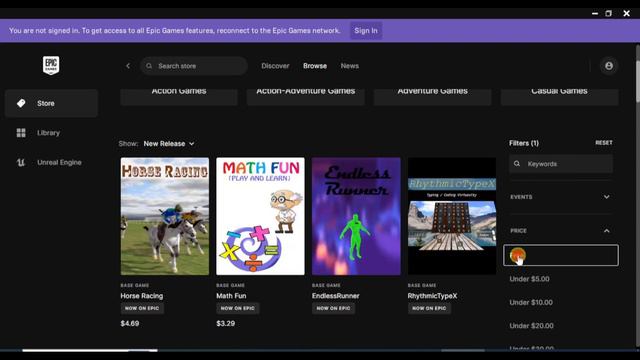Open the Store section in sidebar
The image size is (640, 360).
51,103
